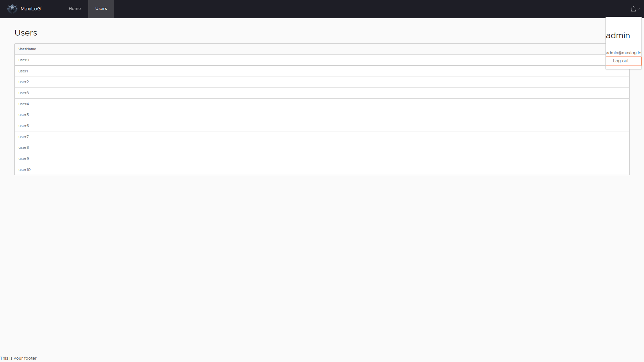The image size is (644, 362).
Task: Click the admin@maxiog.io email text
Action: [624, 53]
